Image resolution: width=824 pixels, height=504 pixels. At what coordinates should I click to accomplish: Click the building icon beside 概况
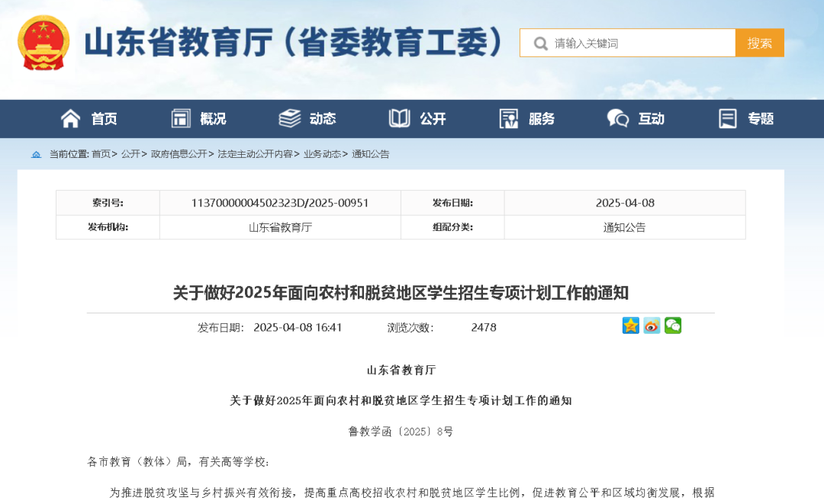(x=181, y=119)
